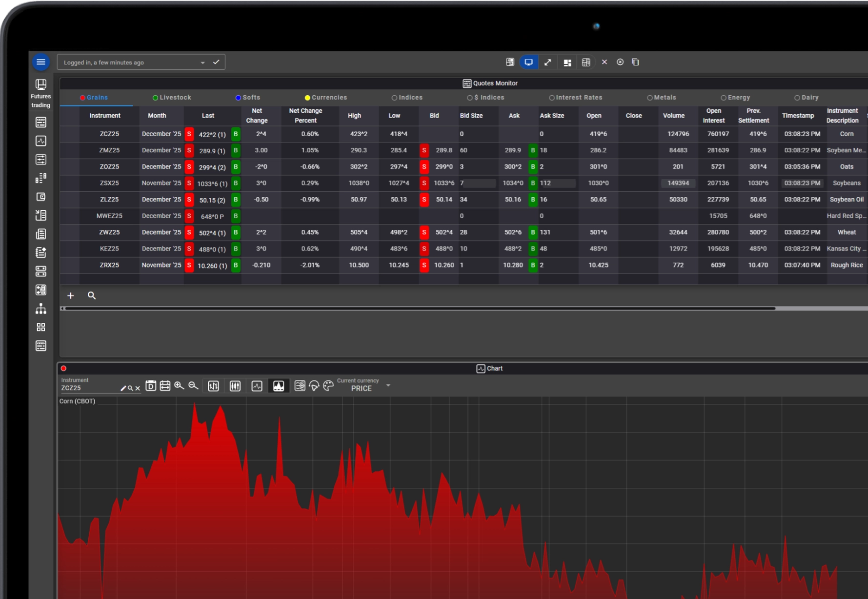Open chart color palette settings

pyautogui.click(x=329, y=386)
